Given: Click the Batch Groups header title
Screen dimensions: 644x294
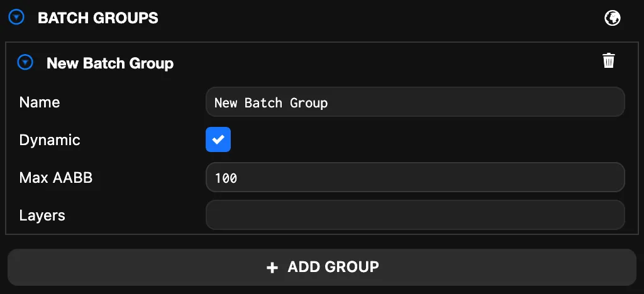Looking at the screenshot, I should coord(98,18).
